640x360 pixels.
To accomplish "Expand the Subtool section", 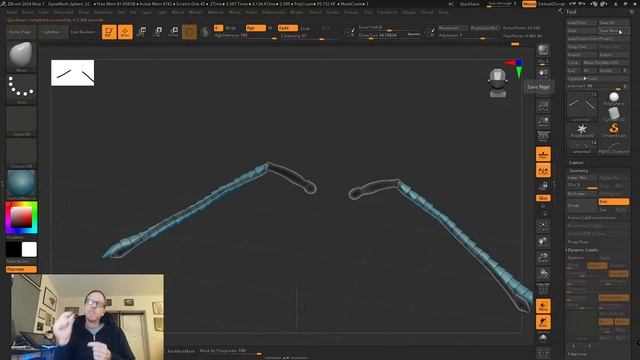I will 576,162.
